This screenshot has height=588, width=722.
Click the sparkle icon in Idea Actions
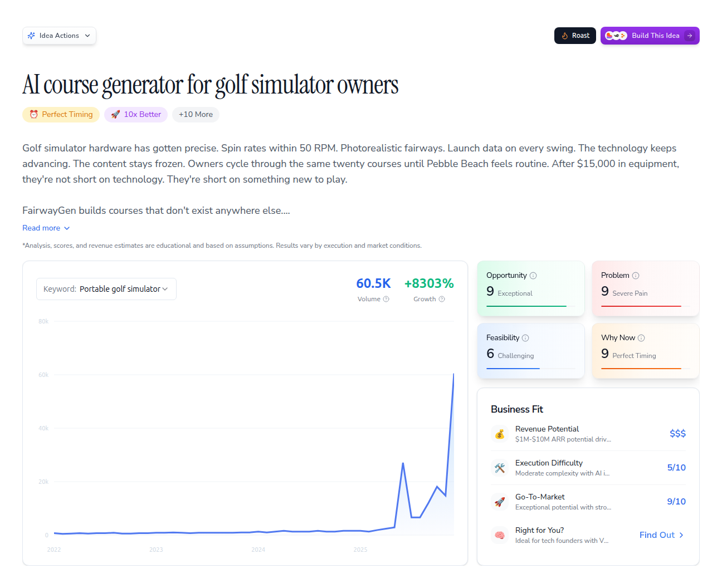32,36
